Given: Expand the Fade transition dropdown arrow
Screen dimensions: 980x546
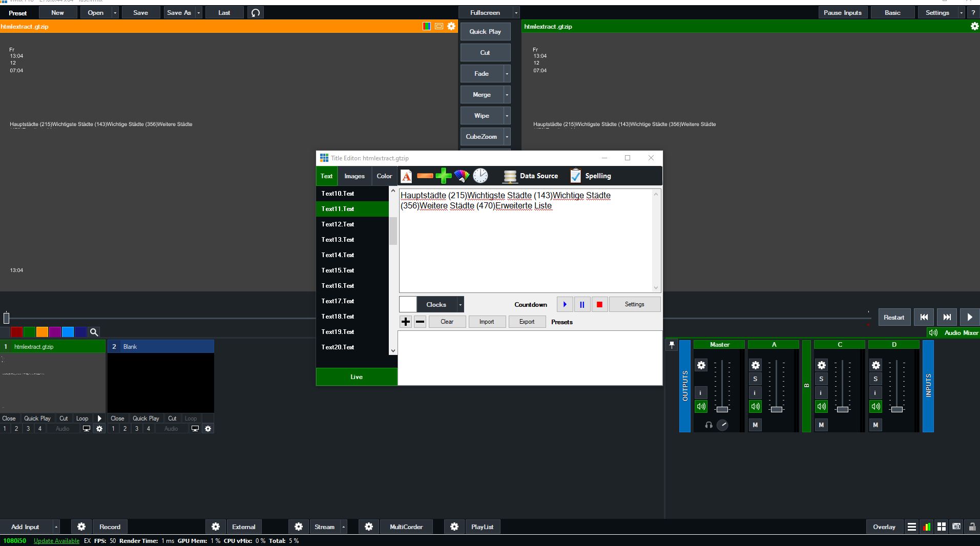Looking at the screenshot, I should coord(507,74).
